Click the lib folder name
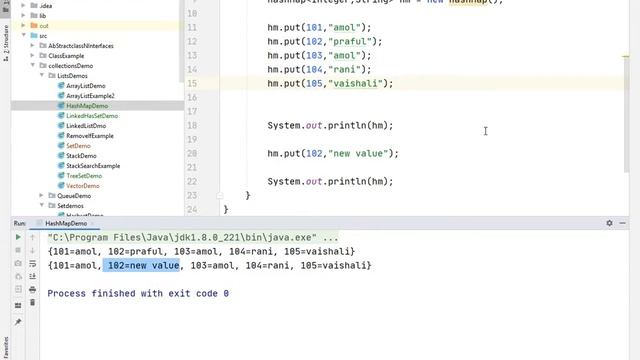640x360 pixels. [x=42, y=16]
